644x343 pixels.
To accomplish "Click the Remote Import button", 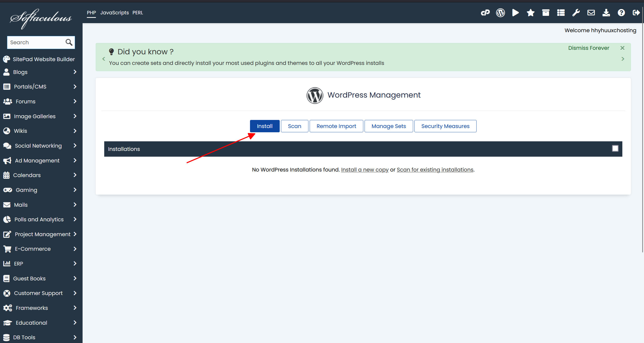I will tap(336, 126).
